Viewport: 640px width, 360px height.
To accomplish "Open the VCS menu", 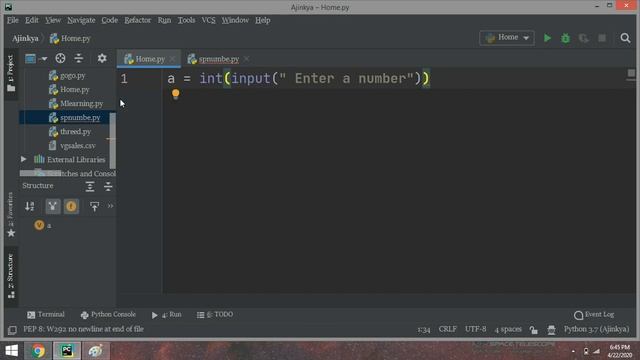I will pyautogui.click(x=209, y=20).
